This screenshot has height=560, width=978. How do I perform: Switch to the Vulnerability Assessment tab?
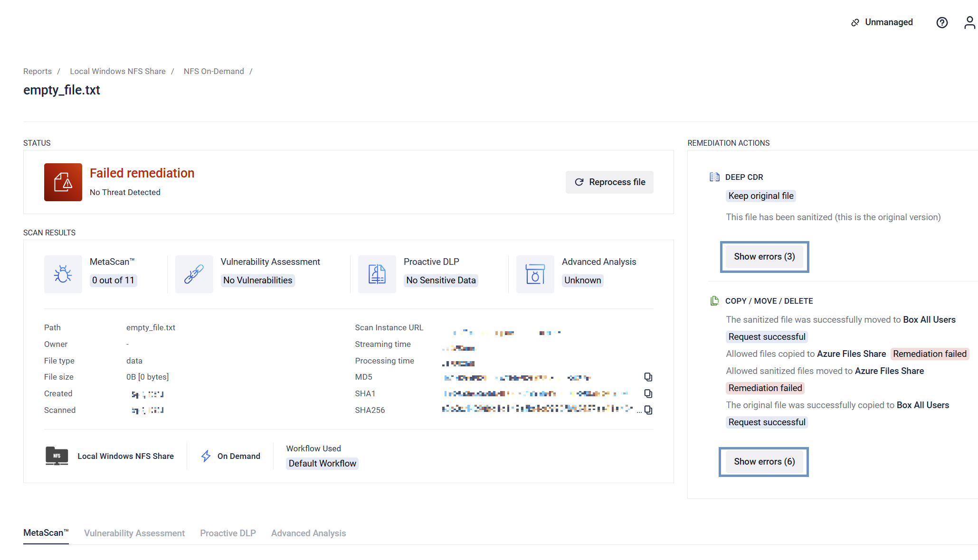[x=134, y=533]
